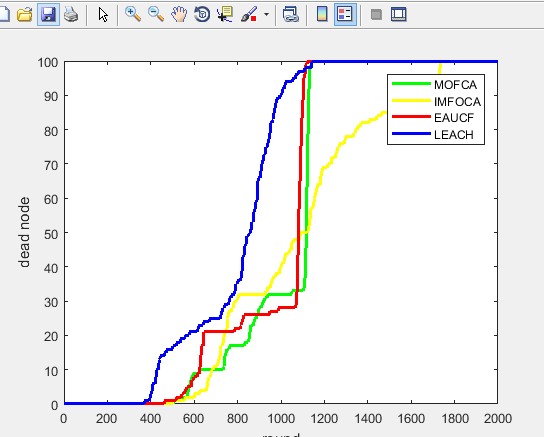The image size is (544, 437).
Task: Activate the Zoom Out magnifier tool
Action: click(x=156, y=15)
